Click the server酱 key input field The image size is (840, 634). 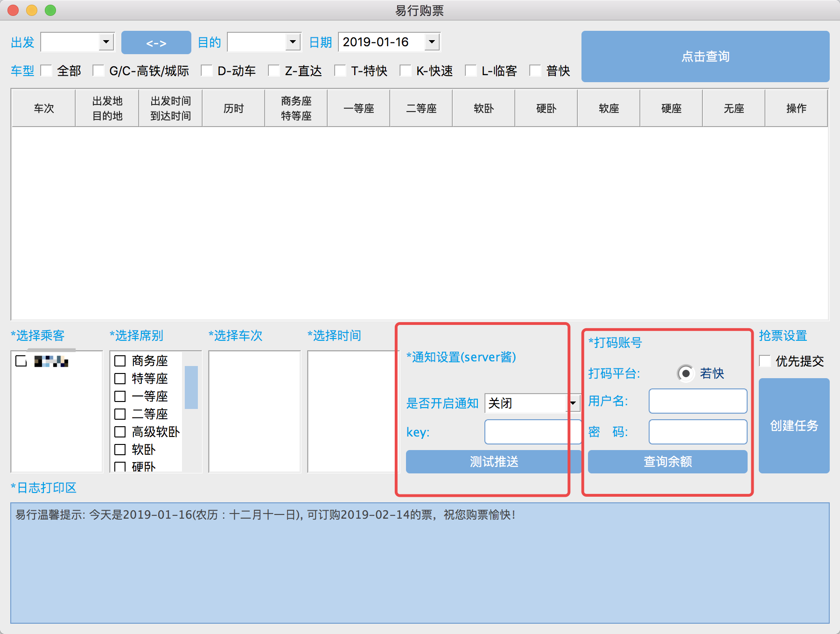(x=533, y=432)
